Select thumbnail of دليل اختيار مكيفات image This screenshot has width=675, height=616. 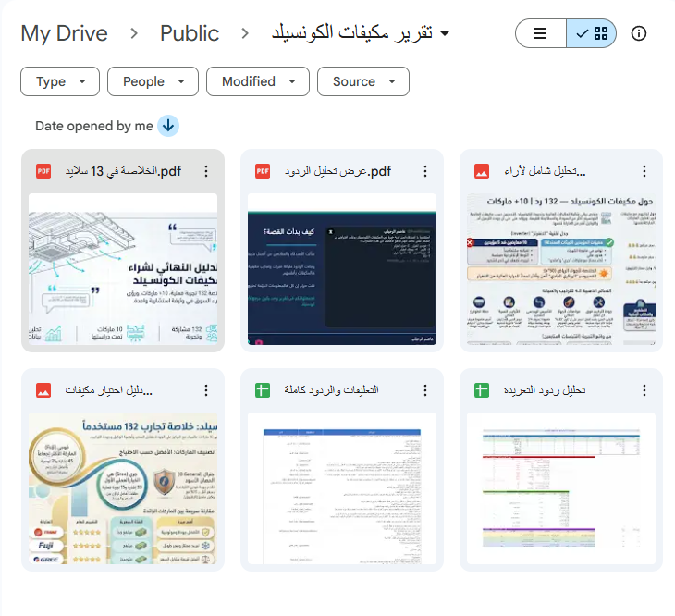123,488
